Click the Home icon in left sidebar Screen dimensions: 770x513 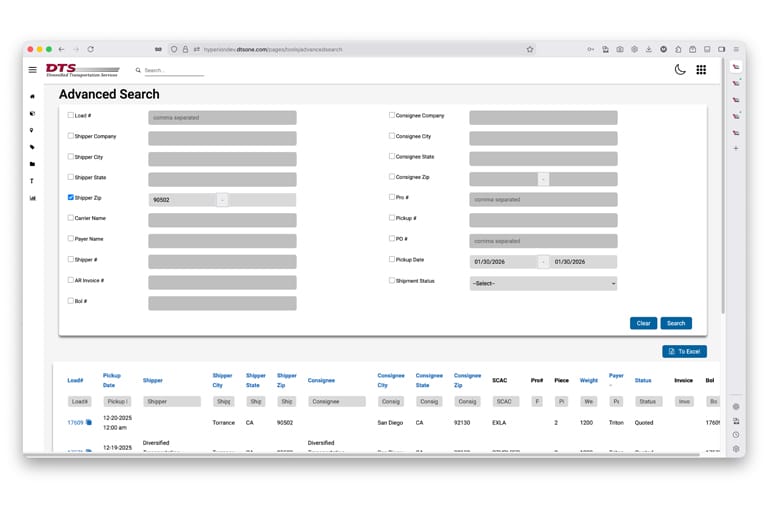coord(32,96)
